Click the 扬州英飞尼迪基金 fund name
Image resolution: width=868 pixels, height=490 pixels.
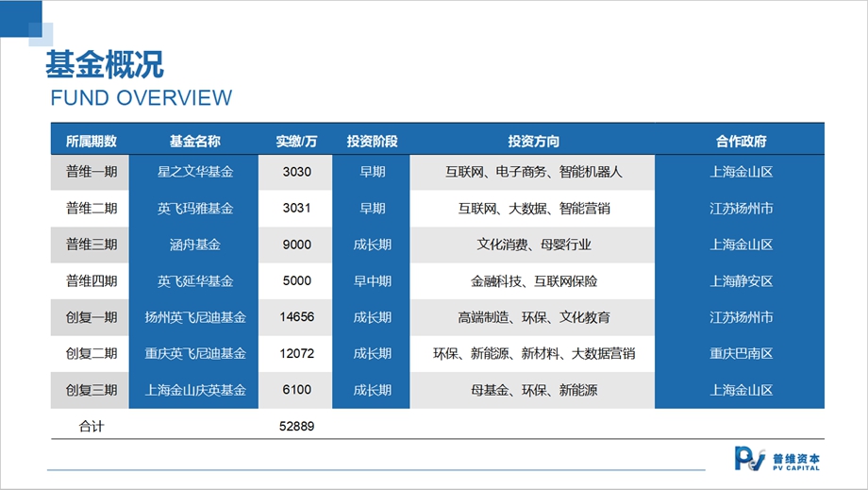click(195, 317)
